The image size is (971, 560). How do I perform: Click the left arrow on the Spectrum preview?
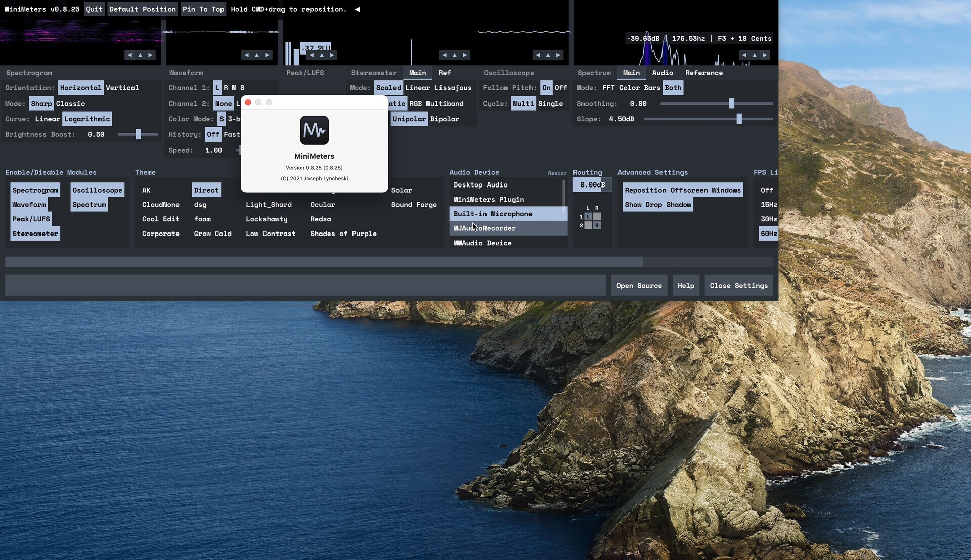point(744,55)
